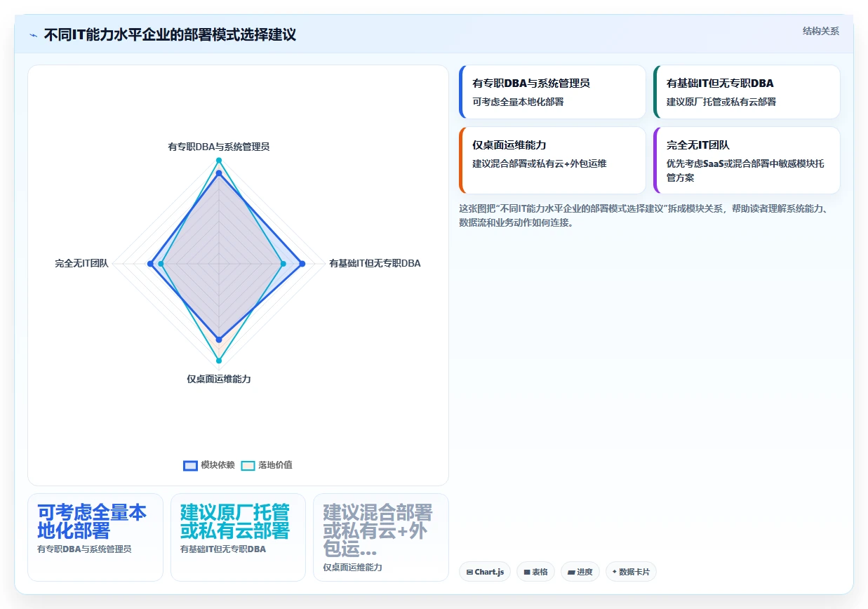Click the lightning icon beside the title
Screen dimensions: 868x609
click(34, 35)
